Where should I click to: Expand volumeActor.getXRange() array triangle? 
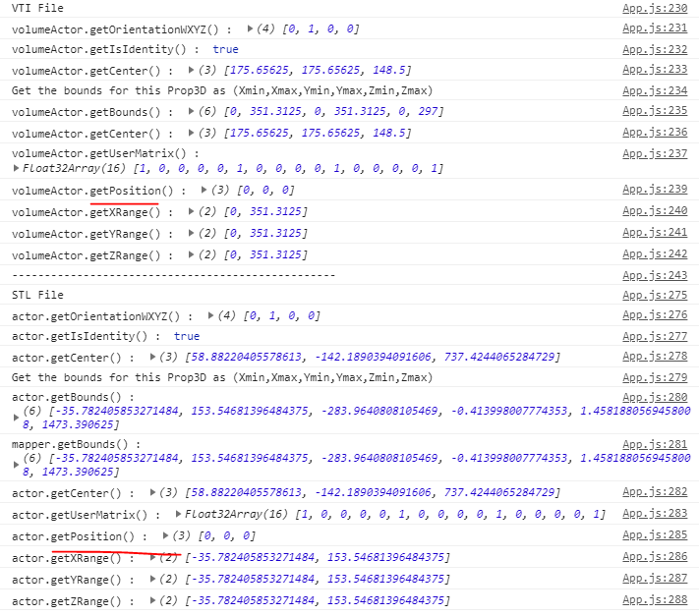pyautogui.click(x=192, y=211)
